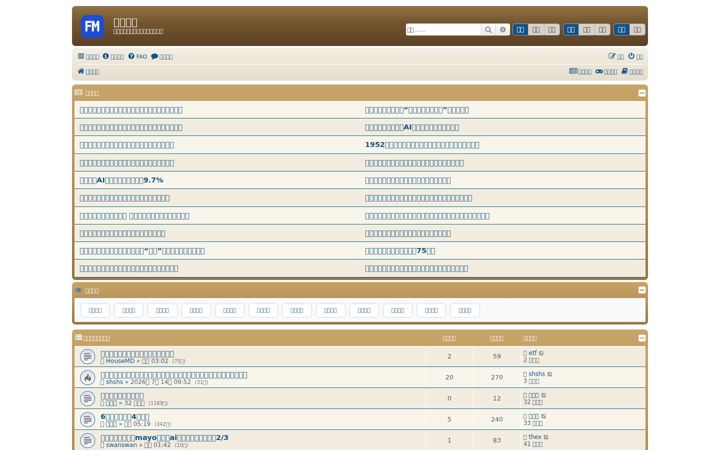This screenshot has width=720, height=450.
Task: Click the view count 240
Action: point(497,419)
